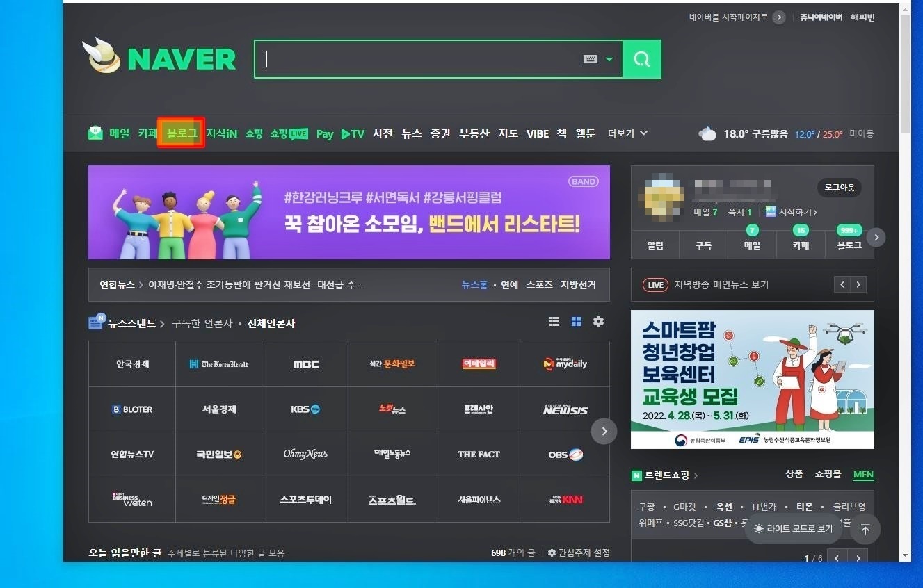This screenshot has height=588, width=923.
Task: Open Naver TV icon link
Action: pos(353,133)
